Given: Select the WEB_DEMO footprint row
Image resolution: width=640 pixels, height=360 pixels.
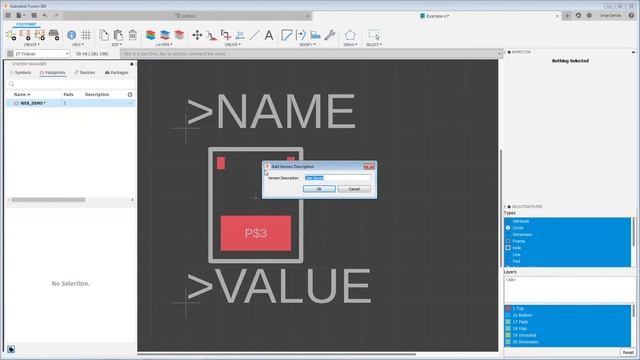Looking at the screenshot, I should (70, 103).
